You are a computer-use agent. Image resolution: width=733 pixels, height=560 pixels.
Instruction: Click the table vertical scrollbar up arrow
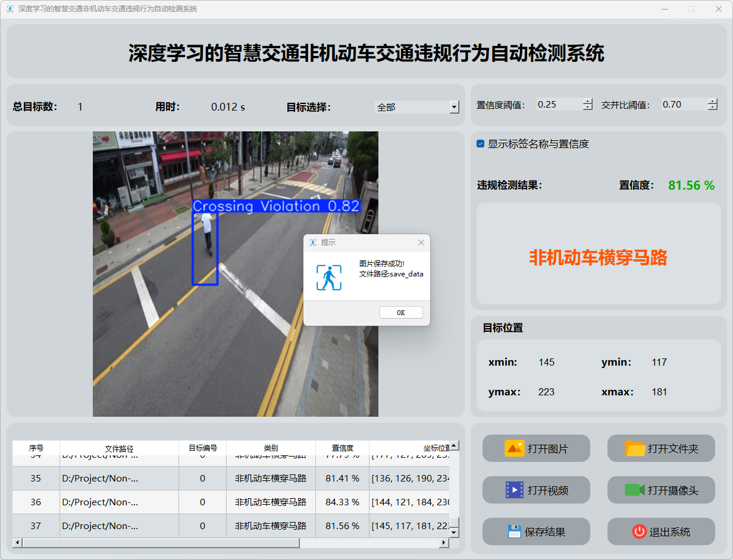click(x=454, y=445)
